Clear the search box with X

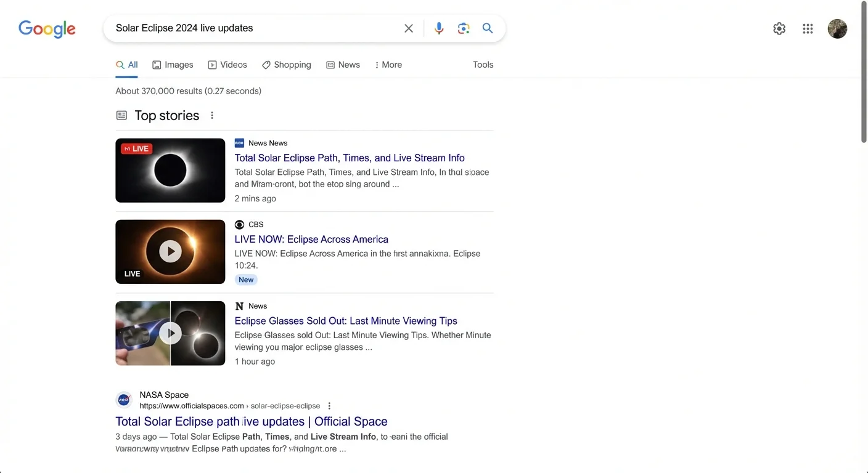409,28
